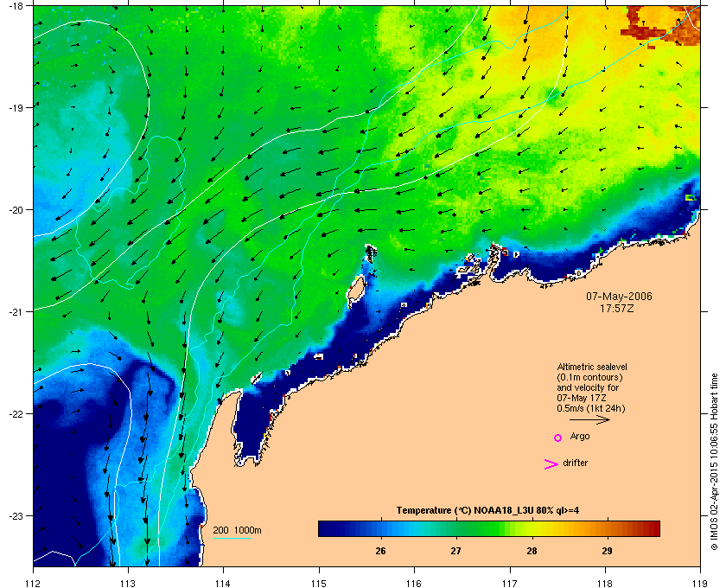The width and height of the screenshot is (726, 588).
Task: Click the '-20' latitude axis label
Action: [x=16, y=210]
